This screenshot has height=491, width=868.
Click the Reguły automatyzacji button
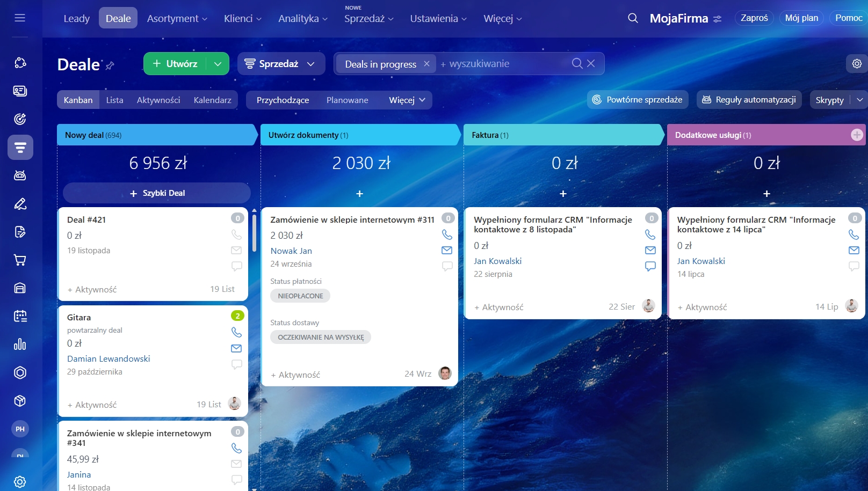click(749, 100)
